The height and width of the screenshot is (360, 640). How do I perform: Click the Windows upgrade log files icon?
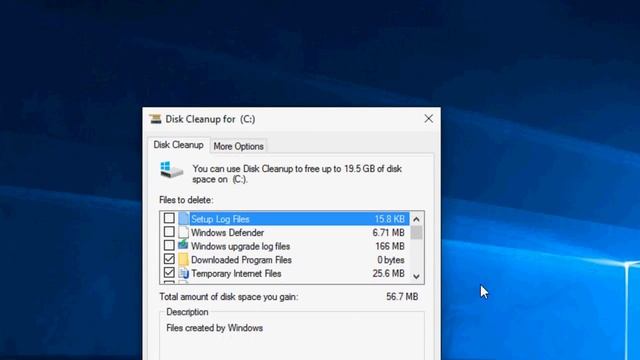(183, 245)
